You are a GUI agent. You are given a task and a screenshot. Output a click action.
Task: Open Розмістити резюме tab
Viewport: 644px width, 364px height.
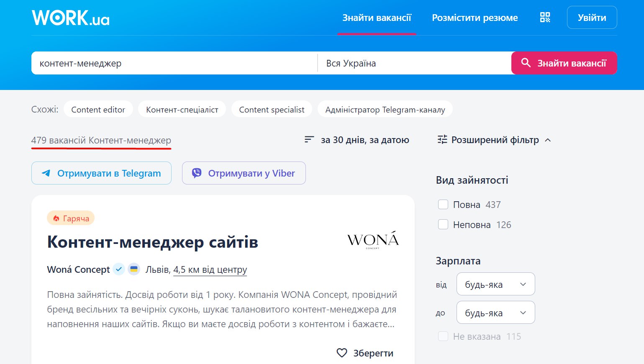[x=475, y=18]
